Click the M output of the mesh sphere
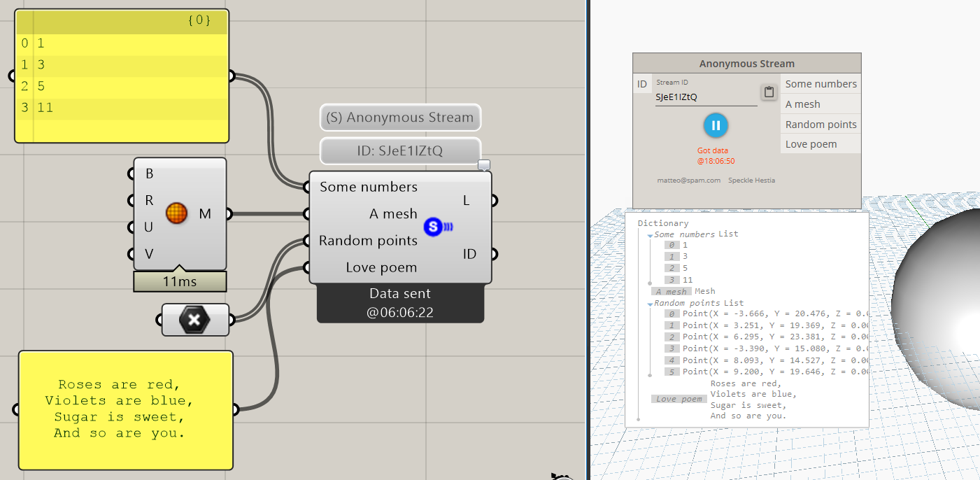Screen dimensions: 980x480 (x=205, y=213)
